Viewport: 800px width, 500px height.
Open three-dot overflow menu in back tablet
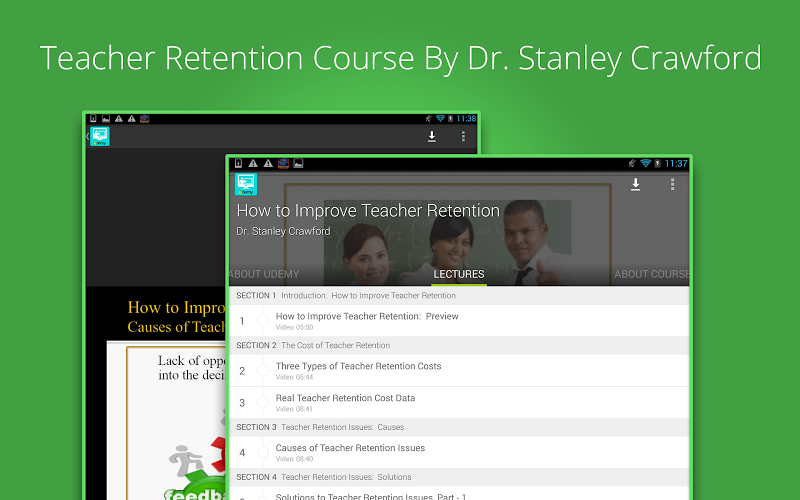(463, 136)
